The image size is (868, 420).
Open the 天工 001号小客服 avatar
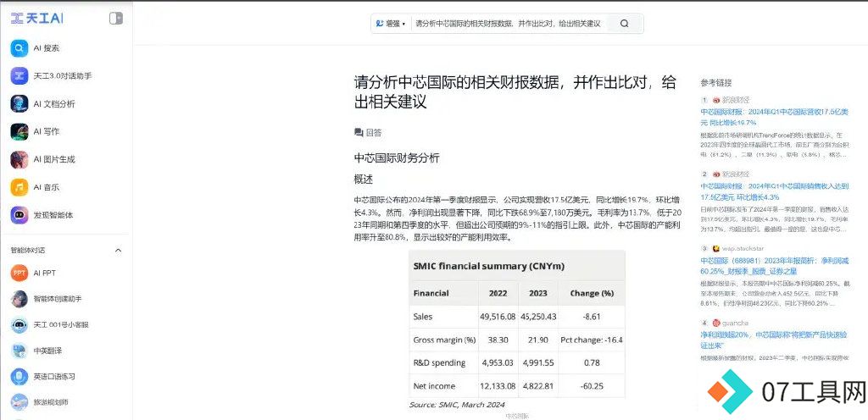[x=19, y=325]
